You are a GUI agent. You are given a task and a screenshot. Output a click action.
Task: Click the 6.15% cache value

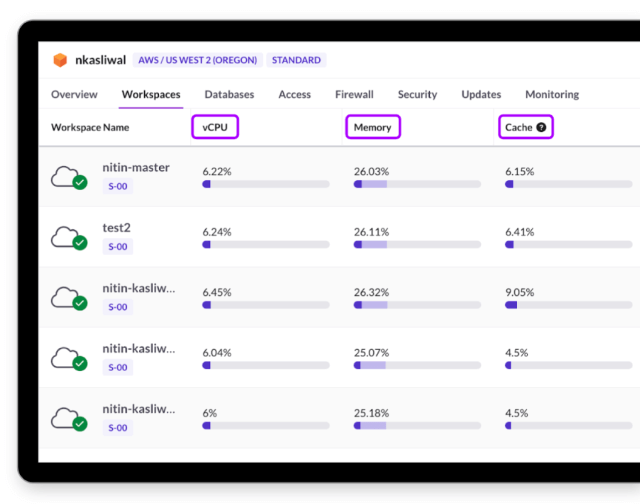tap(520, 171)
